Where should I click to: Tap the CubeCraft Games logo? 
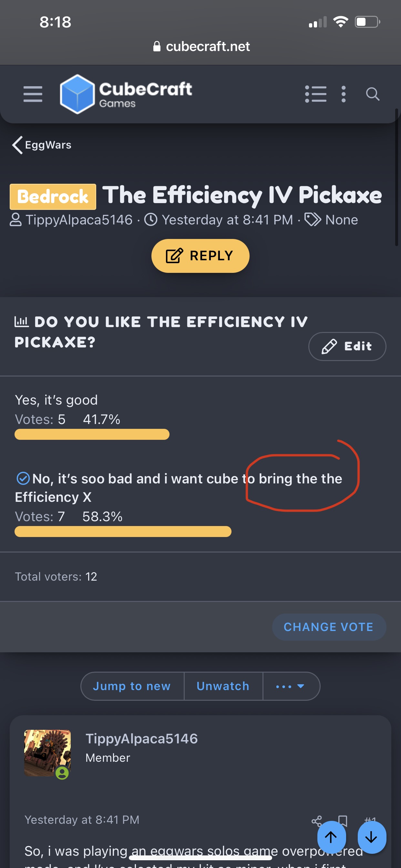126,94
